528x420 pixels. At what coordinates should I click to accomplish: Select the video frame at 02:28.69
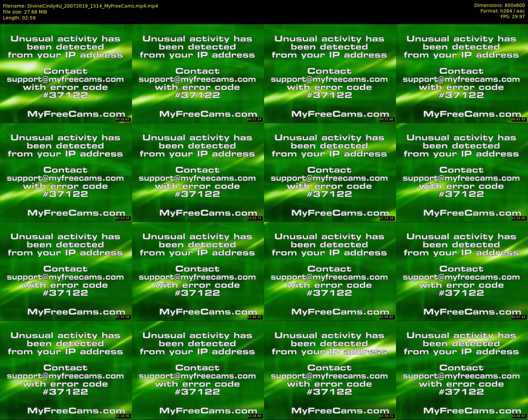(198, 370)
